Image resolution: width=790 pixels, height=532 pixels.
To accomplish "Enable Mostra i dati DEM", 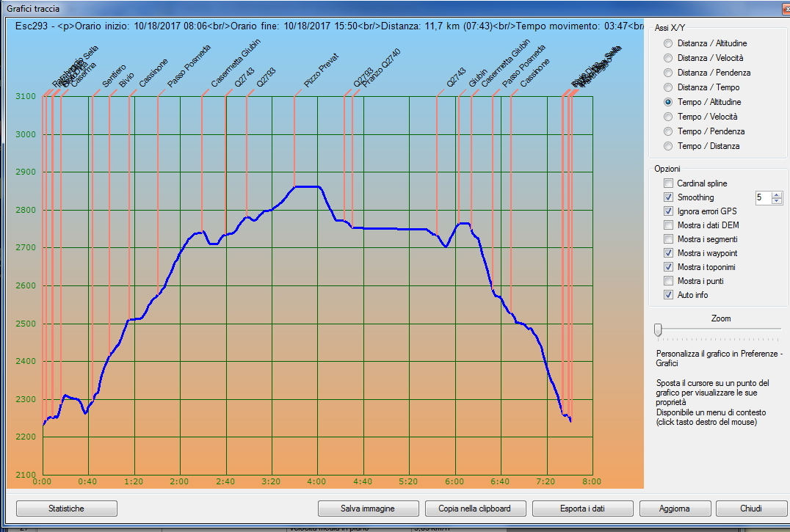I will (x=668, y=225).
